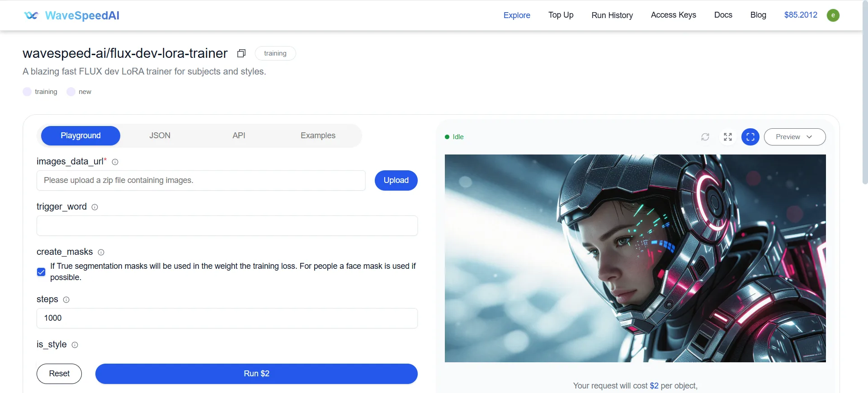Focus the images zip URL input field
868x393 pixels.
pyautogui.click(x=201, y=180)
